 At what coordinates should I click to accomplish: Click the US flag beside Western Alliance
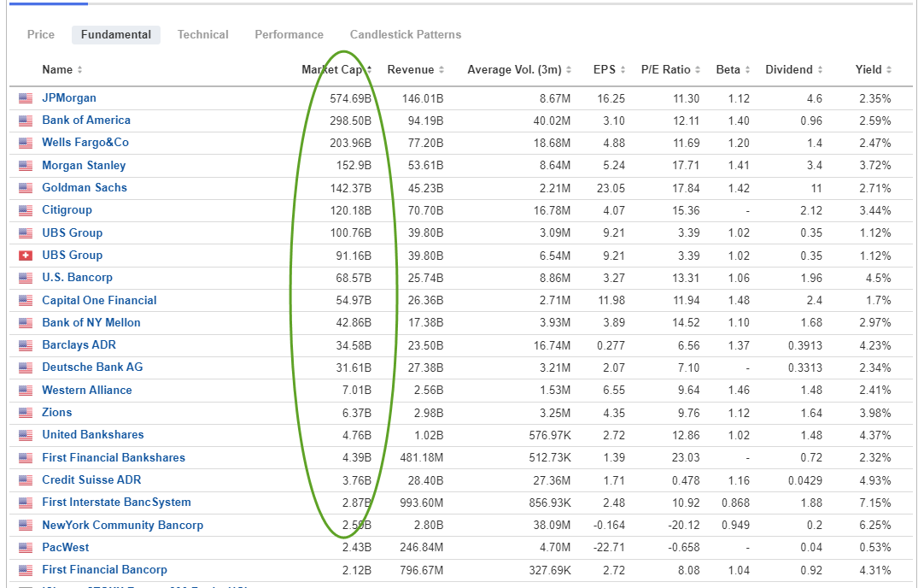(x=26, y=391)
